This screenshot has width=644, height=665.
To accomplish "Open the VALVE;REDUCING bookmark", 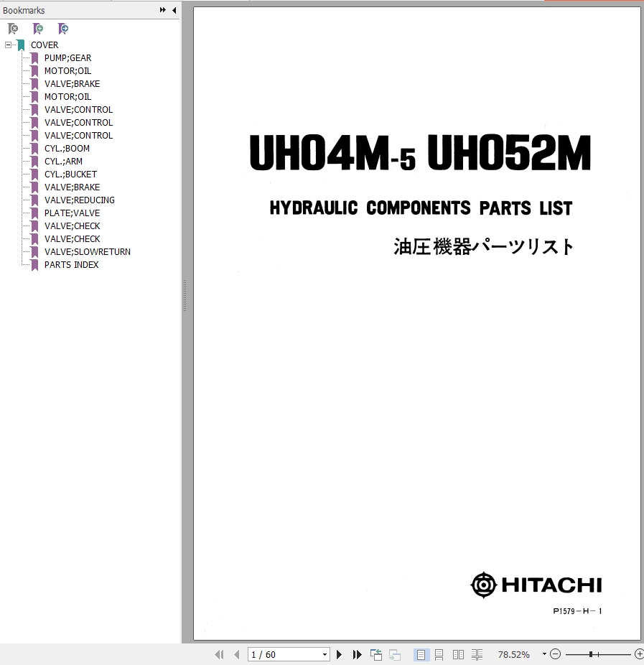I will point(79,200).
